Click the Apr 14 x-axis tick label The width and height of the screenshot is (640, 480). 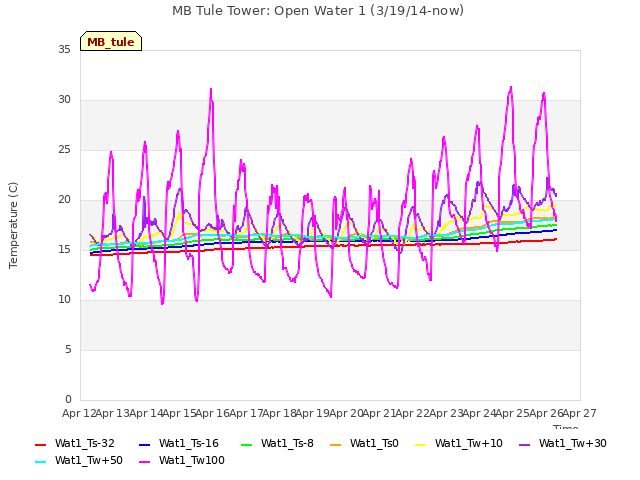point(146,414)
